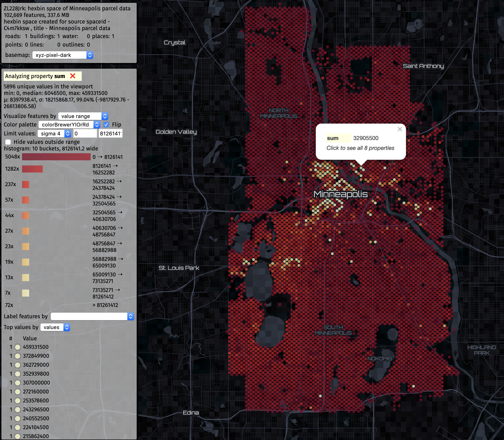The width and height of the screenshot is (504, 440).
Task: Open the colorBrewerYlOrRd palette dropdown
Action: click(69, 125)
